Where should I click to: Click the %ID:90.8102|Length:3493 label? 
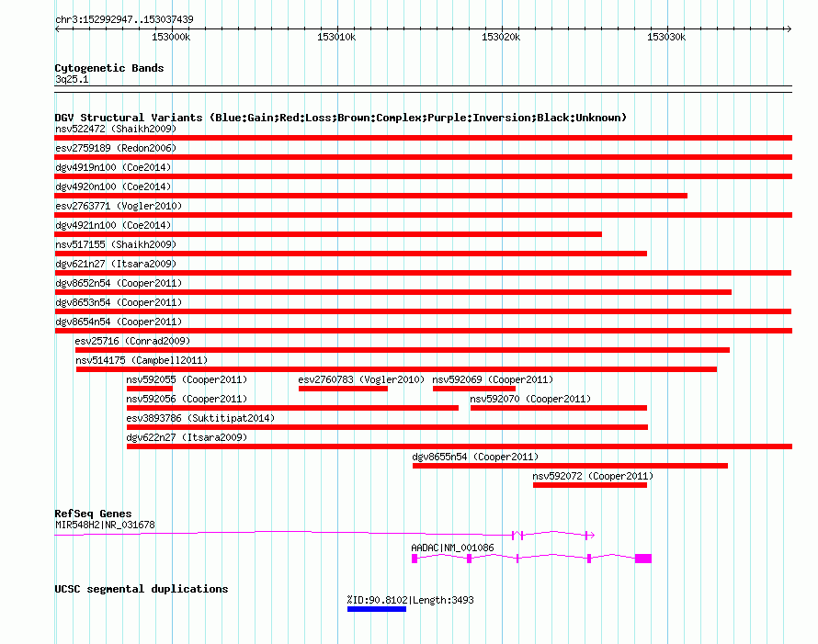411,600
